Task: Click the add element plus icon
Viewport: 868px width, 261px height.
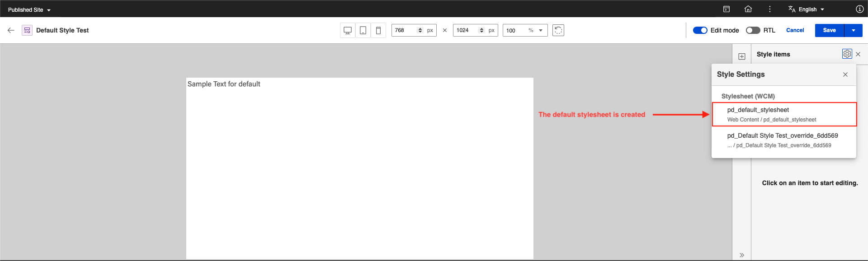Action: (x=742, y=56)
